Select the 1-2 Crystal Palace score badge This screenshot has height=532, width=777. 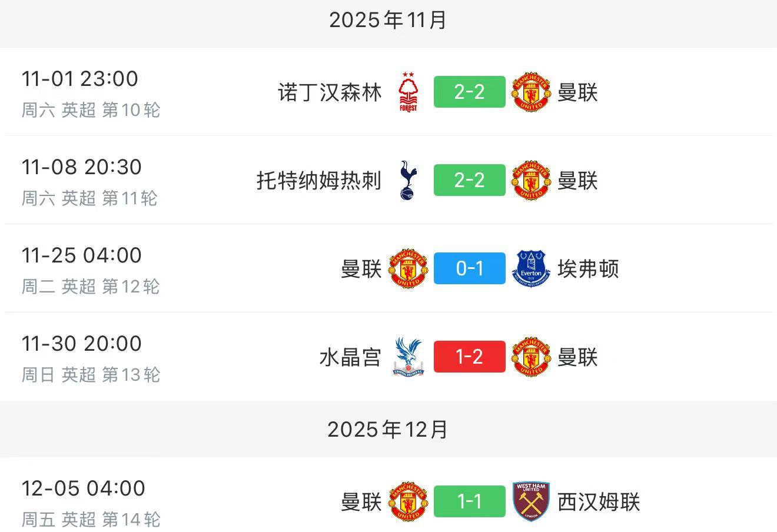point(469,357)
